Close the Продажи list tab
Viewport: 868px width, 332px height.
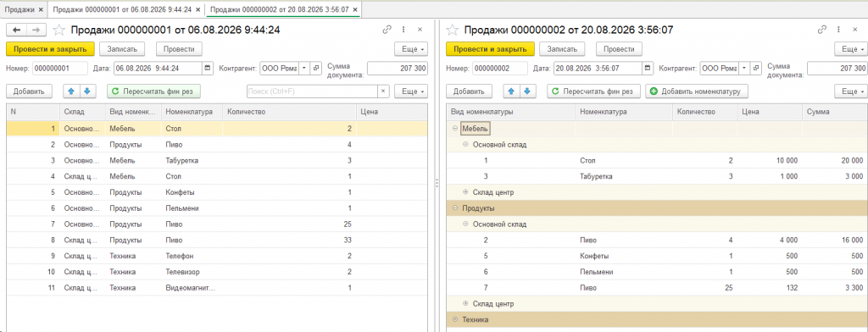click(x=41, y=10)
